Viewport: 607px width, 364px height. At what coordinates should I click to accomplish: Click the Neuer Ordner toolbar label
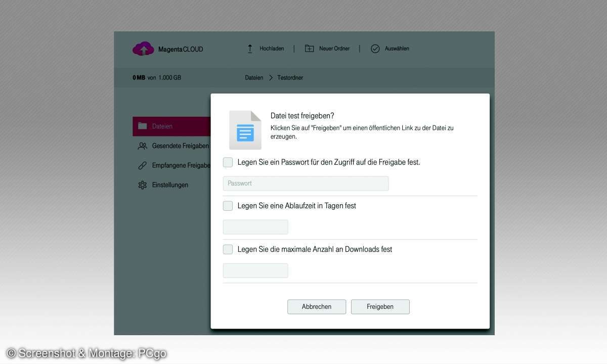click(x=334, y=49)
